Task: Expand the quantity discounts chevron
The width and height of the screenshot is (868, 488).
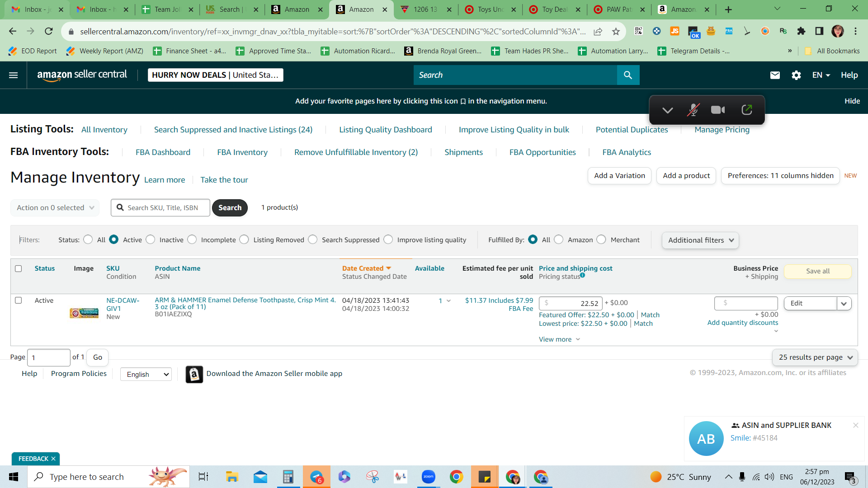Action: (776, 331)
